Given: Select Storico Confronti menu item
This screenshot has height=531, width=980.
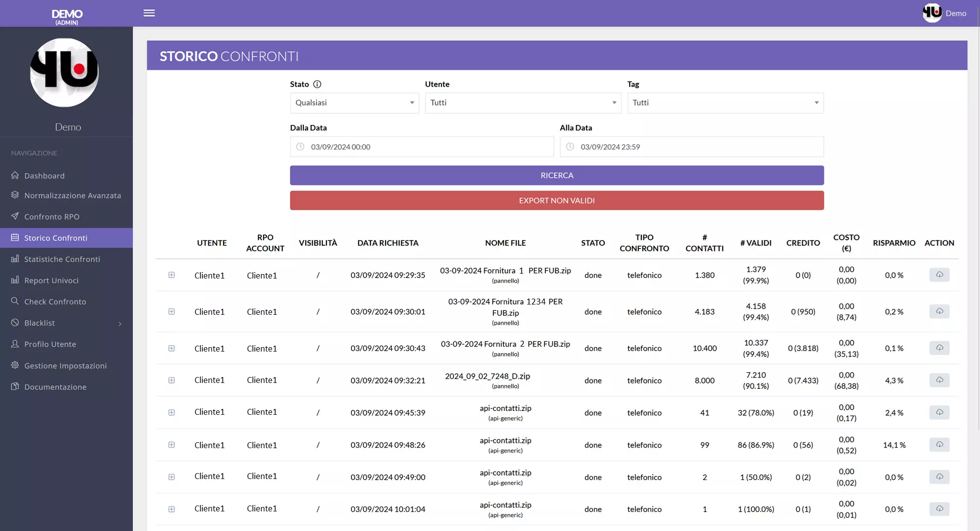Looking at the screenshot, I should click(x=55, y=237).
